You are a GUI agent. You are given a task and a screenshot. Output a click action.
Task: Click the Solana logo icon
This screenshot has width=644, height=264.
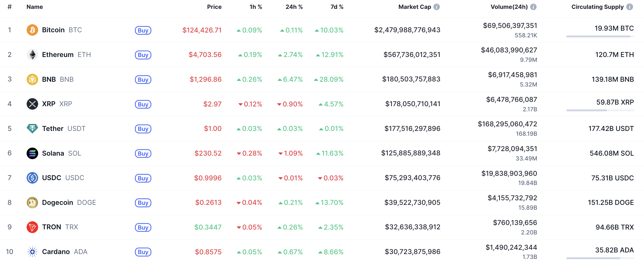pos(32,153)
